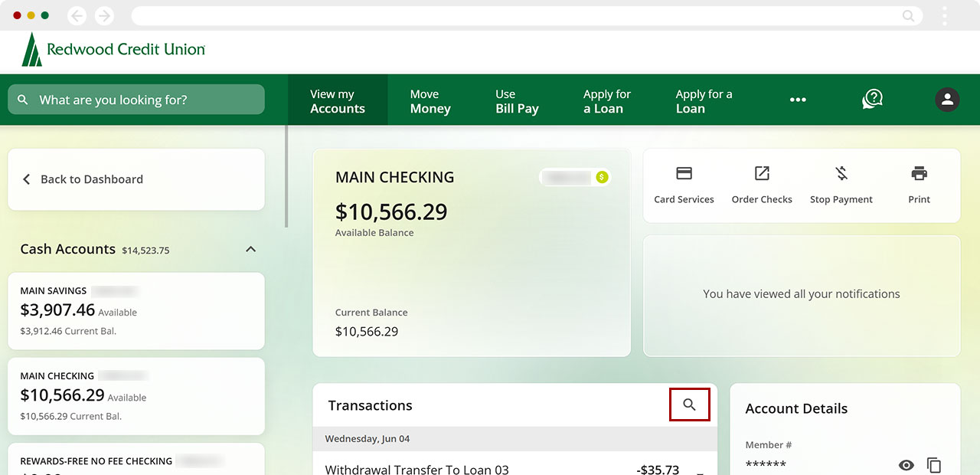Image resolution: width=980 pixels, height=475 pixels.
Task: Open the browser three-dot menu
Action: click(x=945, y=15)
